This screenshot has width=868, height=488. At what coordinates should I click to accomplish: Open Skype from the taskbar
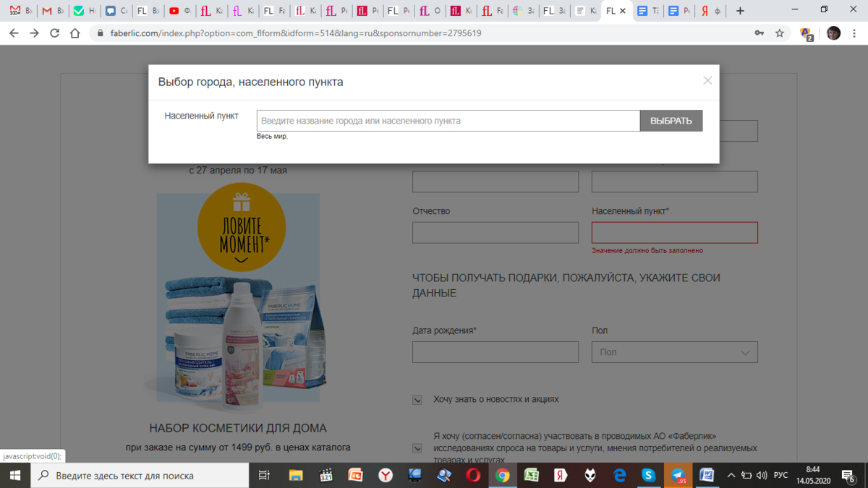(x=649, y=475)
